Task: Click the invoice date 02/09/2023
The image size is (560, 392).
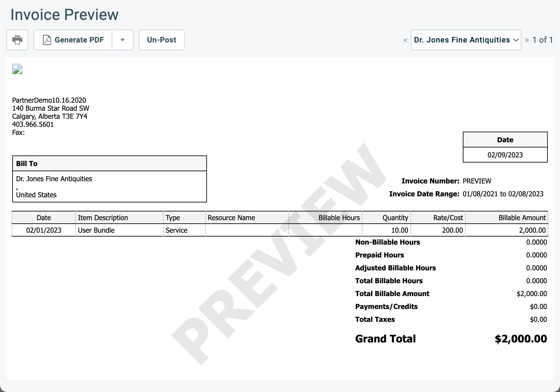Action: coord(505,155)
